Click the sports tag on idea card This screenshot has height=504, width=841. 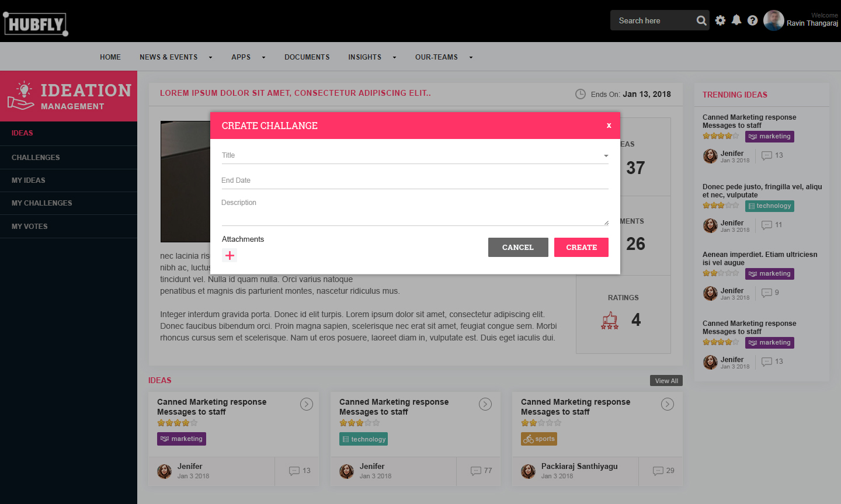click(539, 439)
